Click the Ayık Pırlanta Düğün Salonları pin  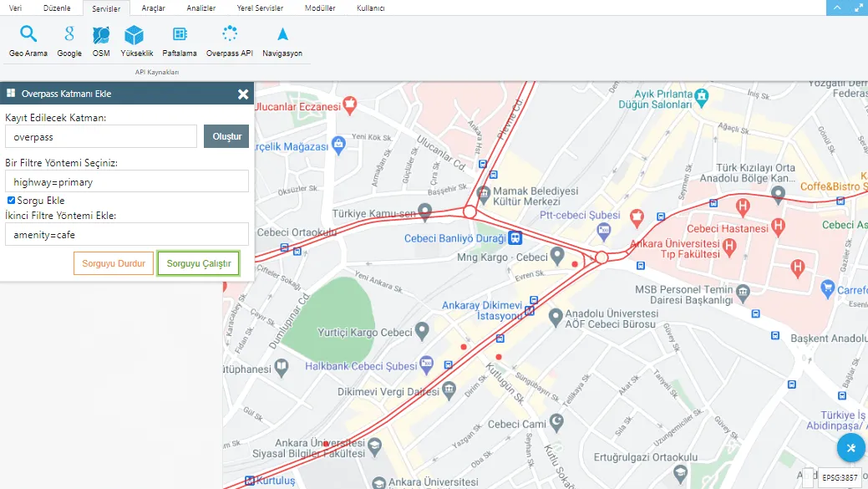click(702, 98)
